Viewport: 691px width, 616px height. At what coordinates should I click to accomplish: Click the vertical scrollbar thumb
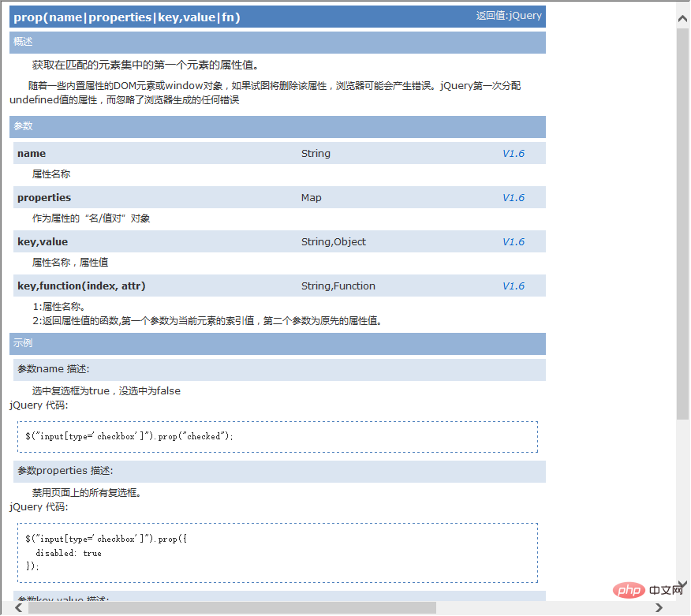click(x=682, y=224)
